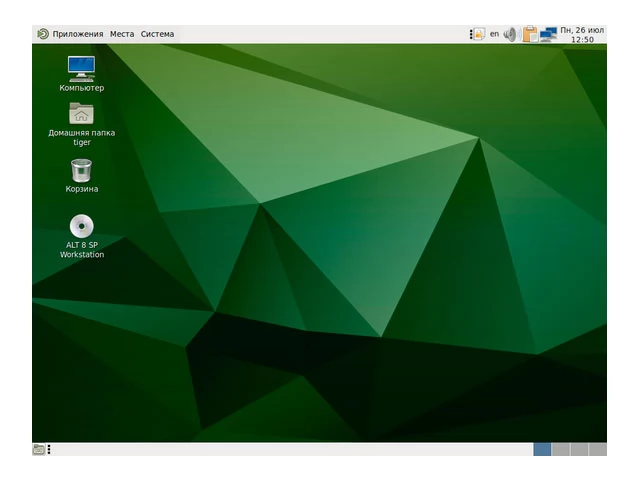640x480 pixels.
Task: Open the Система menu
Action: tap(157, 34)
